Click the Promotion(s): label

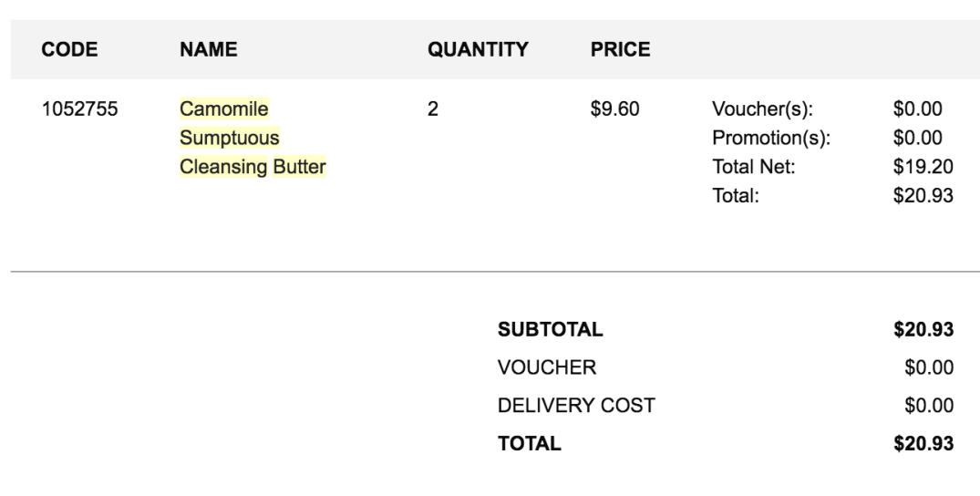(x=770, y=139)
